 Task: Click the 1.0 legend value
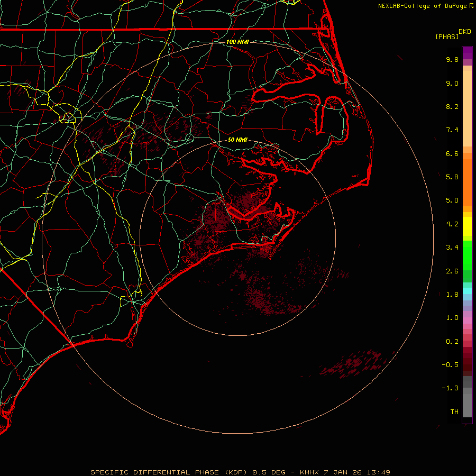[452, 318]
